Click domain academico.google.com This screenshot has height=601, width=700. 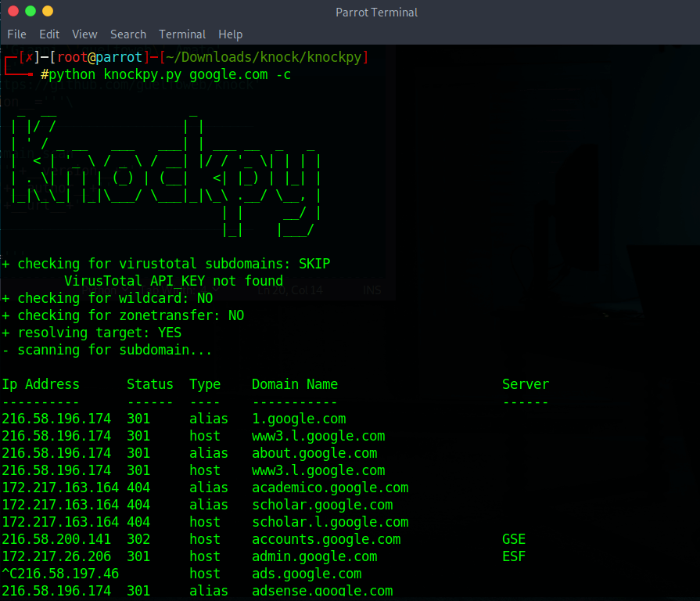click(330, 488)
